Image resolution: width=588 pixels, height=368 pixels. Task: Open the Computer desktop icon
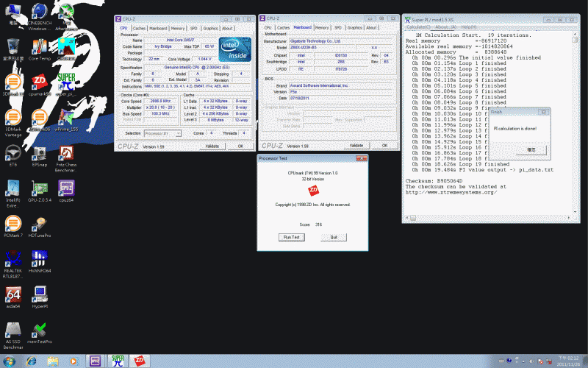coord(13,14)
